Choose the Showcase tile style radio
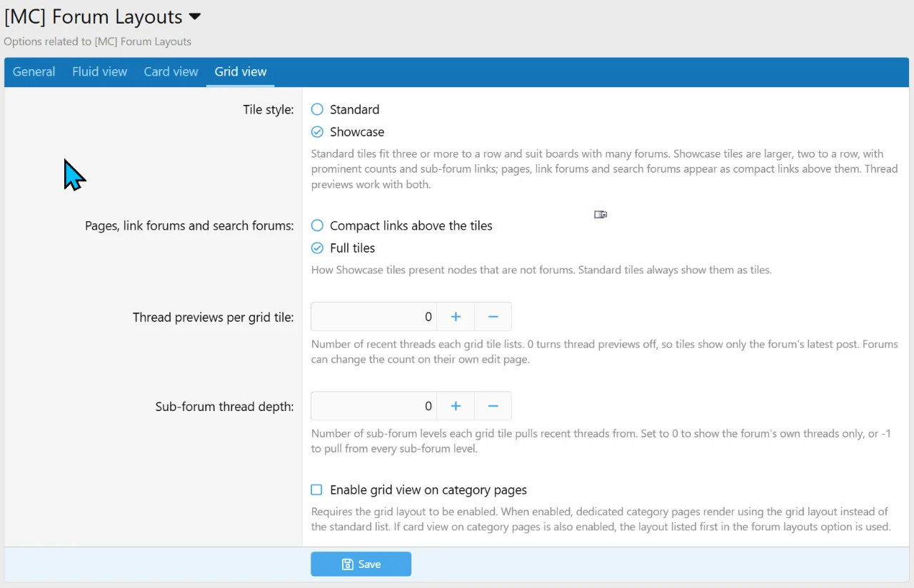 point(318,132)
